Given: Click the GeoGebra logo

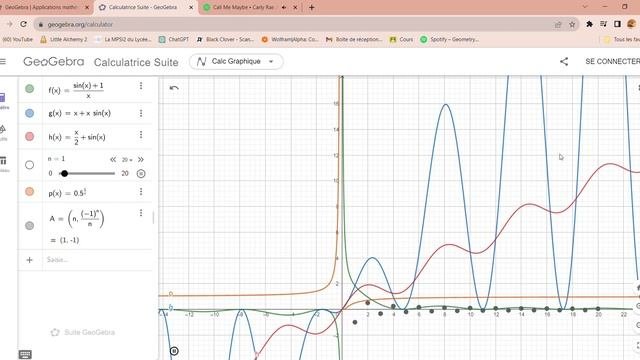Looking at the screenshot, I should click(53, 62).
